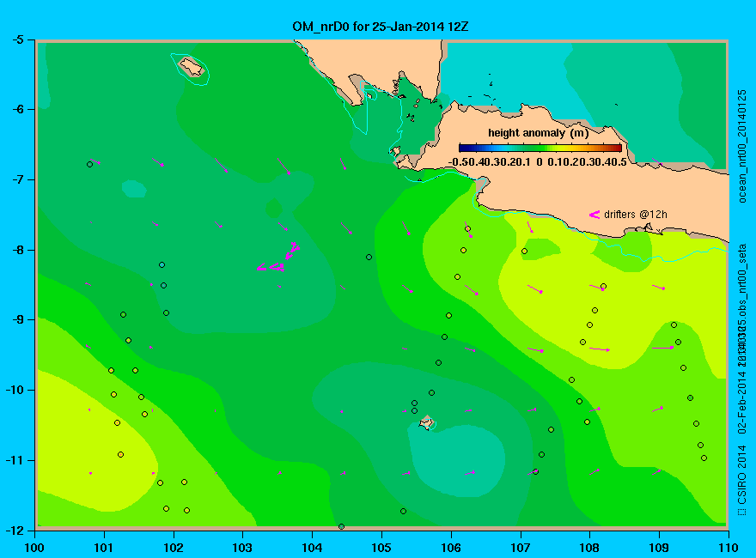Click the y-axis tick label -10

[x=15, y=390]
